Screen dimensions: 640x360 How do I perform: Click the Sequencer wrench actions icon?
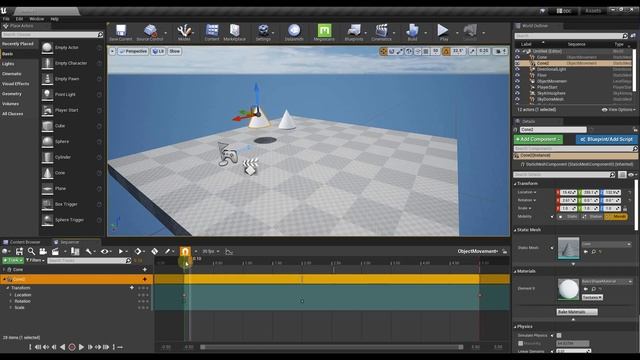(x=89, y=251)
